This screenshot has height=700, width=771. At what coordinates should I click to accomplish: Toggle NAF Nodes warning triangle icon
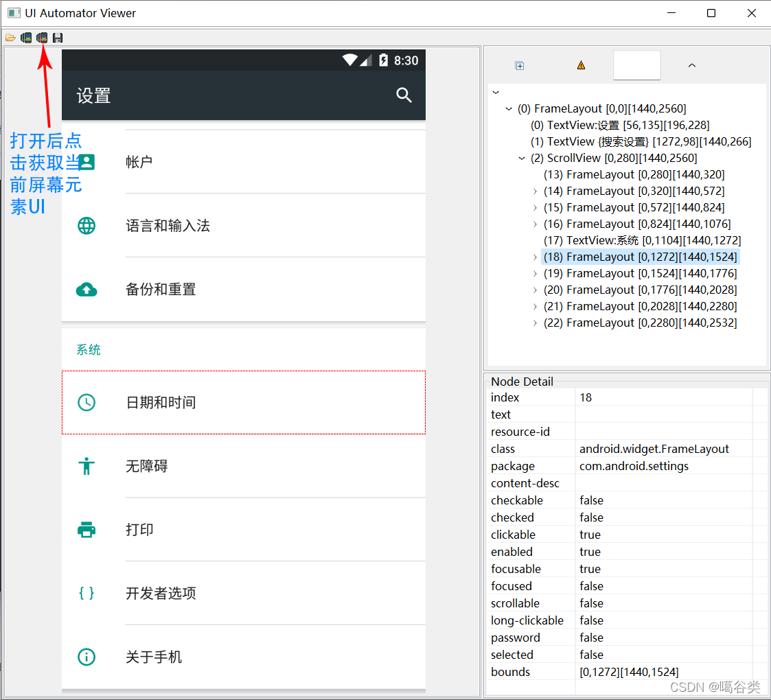click(582, 65)
